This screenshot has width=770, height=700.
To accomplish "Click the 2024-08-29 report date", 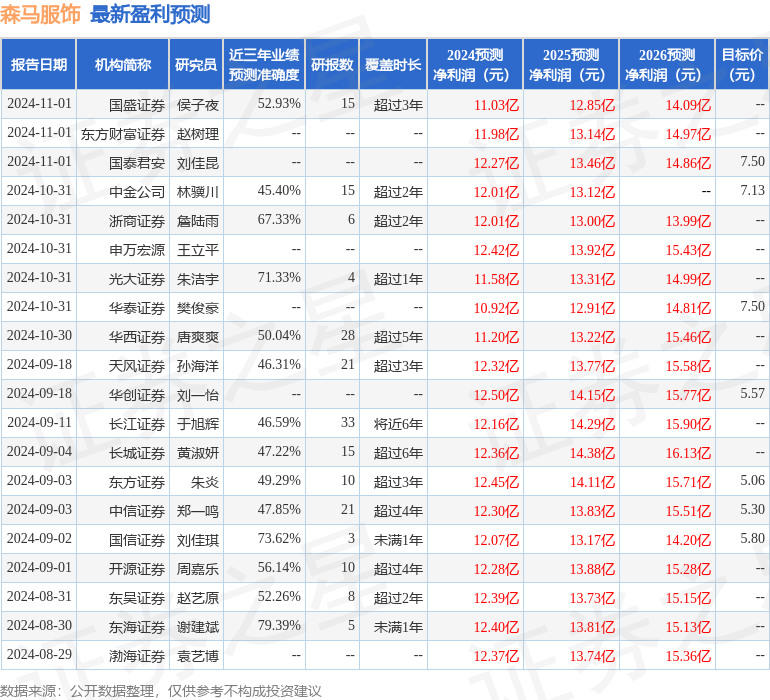I will pyautogui.click(x=39, y=654).
